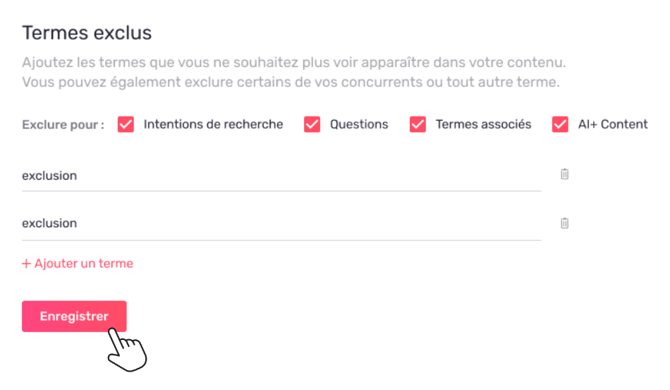Click the description line starting with Ajoutez les termes

tap(294, 62)
